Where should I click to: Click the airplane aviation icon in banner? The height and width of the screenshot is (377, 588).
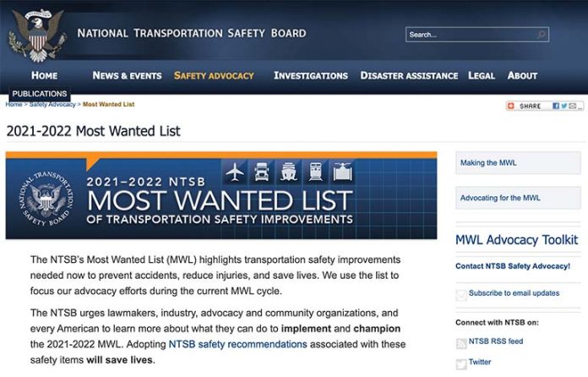coord(235,172)
